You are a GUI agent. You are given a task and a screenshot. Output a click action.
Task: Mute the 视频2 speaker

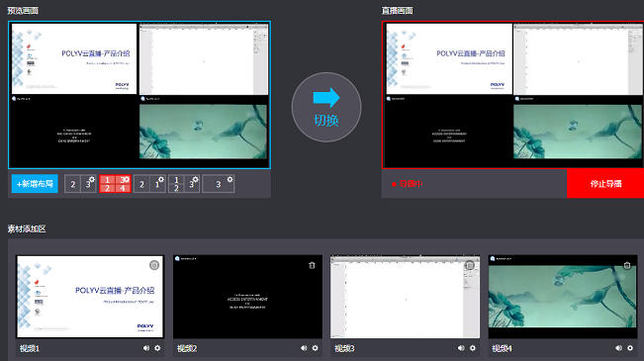coord(304,348)
